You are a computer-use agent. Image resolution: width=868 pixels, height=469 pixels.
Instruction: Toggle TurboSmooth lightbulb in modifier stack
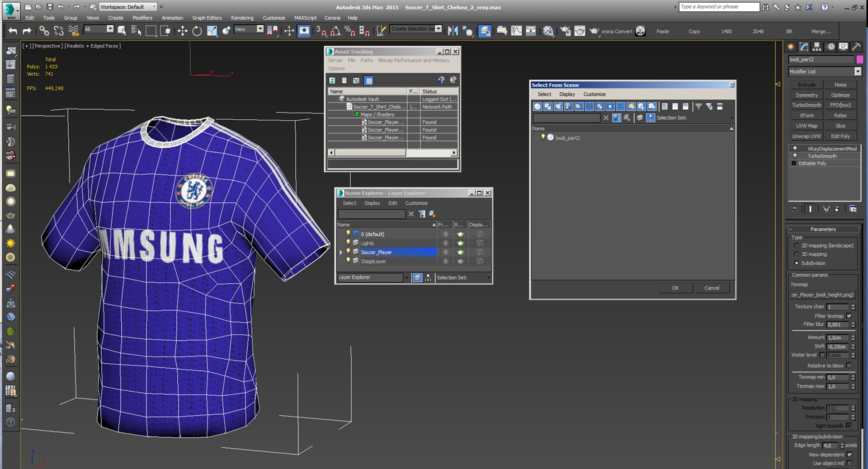[x=795, y=156]
